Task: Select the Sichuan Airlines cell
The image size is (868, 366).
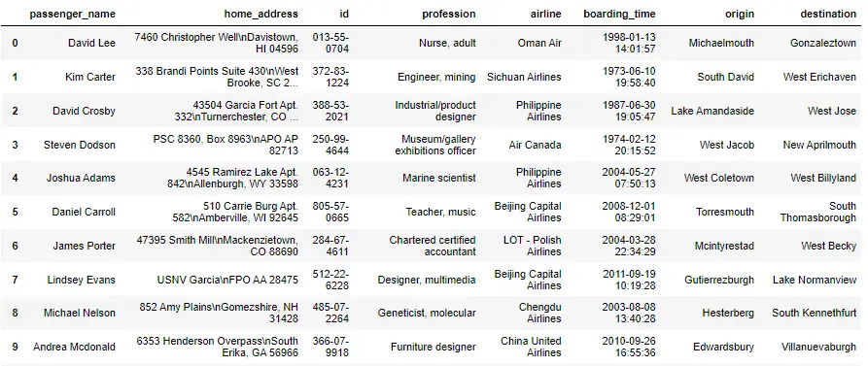Action: click(524, 78)
